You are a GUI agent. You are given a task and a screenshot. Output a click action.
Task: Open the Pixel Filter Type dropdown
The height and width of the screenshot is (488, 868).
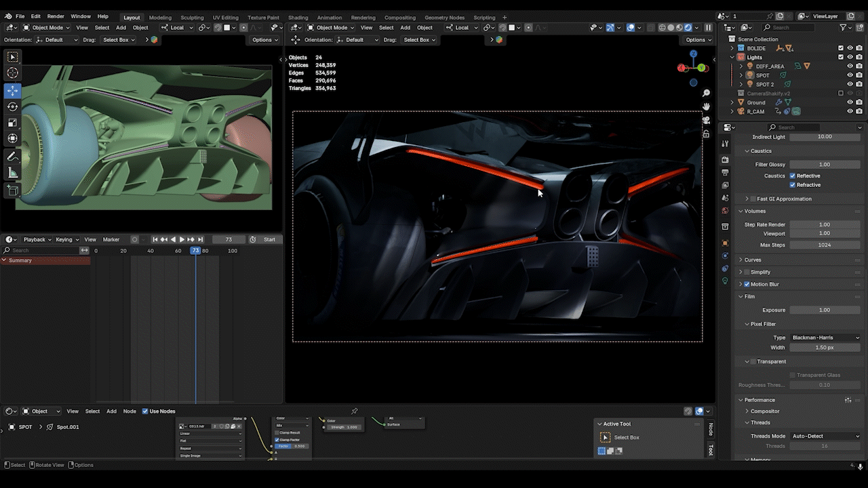click(825, 338)
